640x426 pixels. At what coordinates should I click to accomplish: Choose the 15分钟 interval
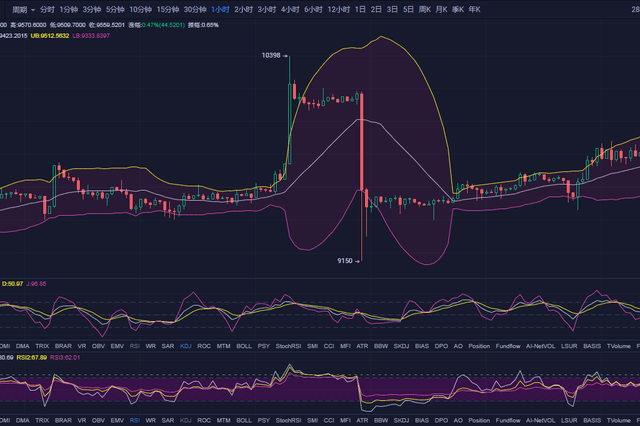click(x=167, y=9)
